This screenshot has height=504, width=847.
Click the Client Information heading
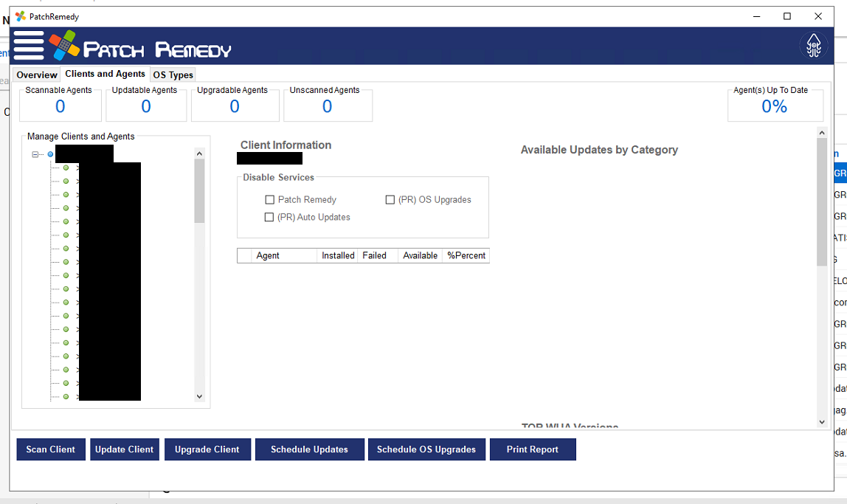tap(286, 145)
